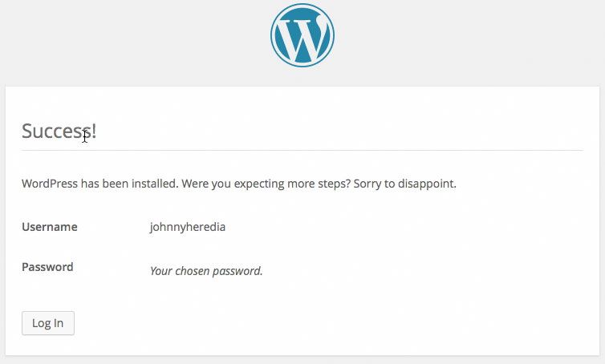The height and width of the screenshot is (364, 605).
Task: Click the divider line under Success heading
Action: pos(302,151)
